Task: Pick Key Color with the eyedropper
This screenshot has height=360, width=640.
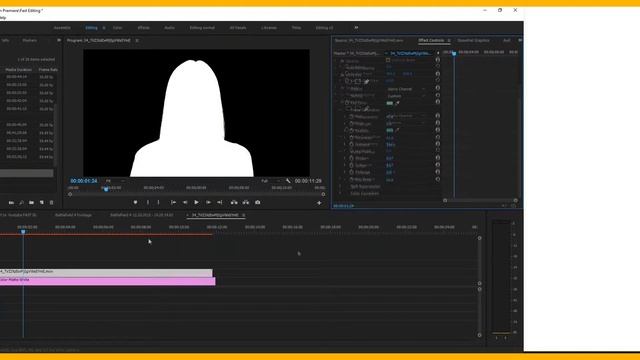Action: click(397, 103)
